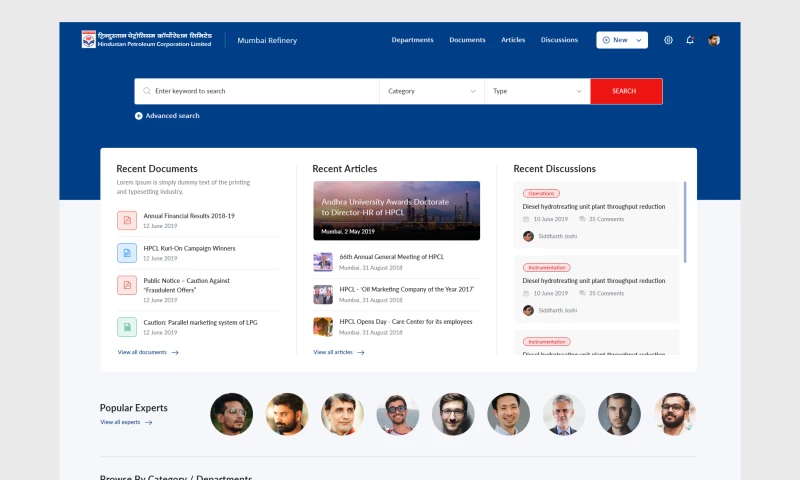Screen dimensions: 800x480
Task: Go to the Departments menu
Action: pos(412,40)
